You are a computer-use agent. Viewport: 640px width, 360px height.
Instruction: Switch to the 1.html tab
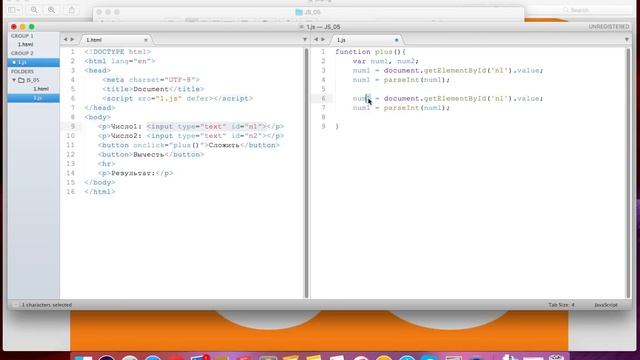click(116, 40)
